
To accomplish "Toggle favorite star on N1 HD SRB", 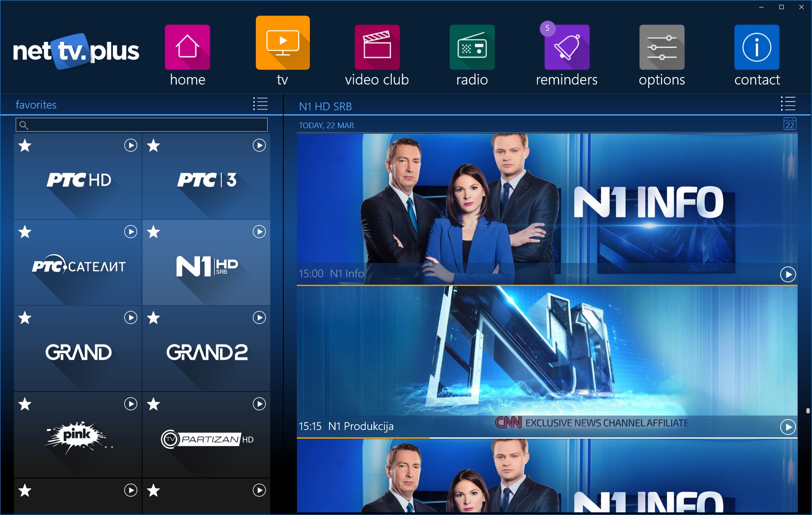I will (x=153, y=232).
